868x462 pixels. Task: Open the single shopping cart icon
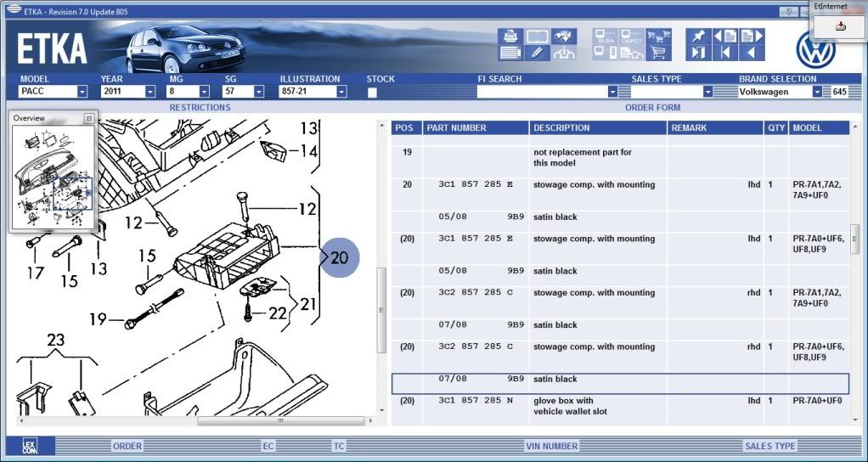(x=659, y=54)
